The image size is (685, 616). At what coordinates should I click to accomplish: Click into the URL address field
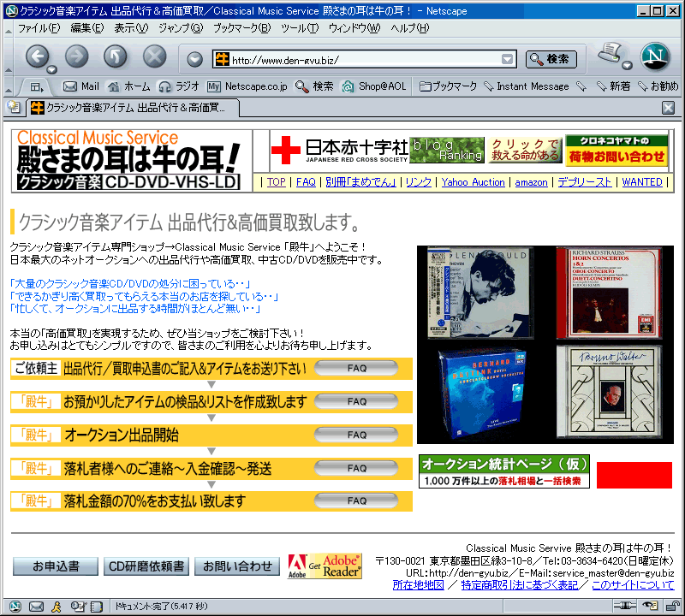click(x=366, y=59)
